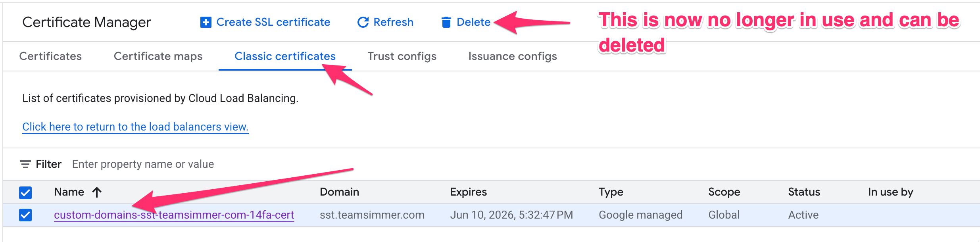This screenshot has width=980, height=242.
Task: Switch to the Certificates tab
Action: point(50,56)
